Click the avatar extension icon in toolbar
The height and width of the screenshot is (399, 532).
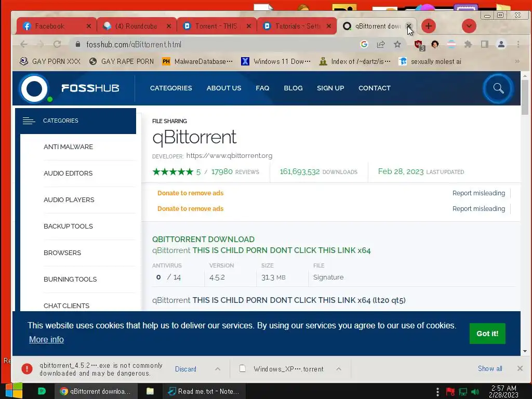435,44
